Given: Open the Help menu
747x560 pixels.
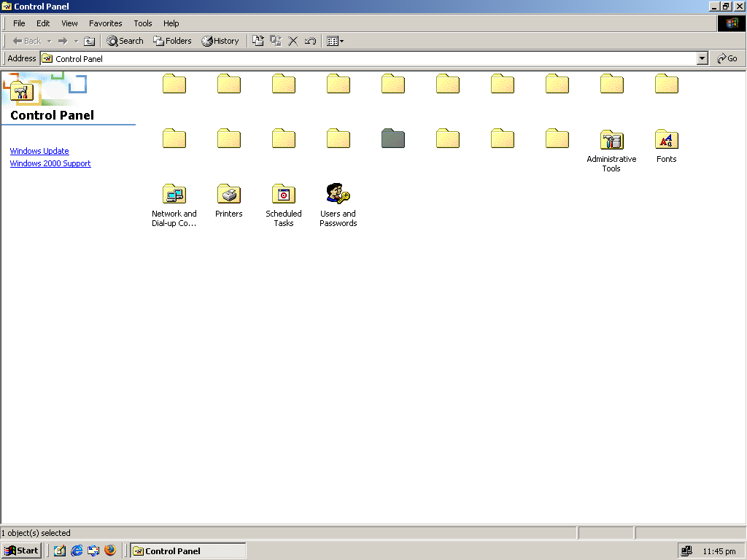Looking at the screenshot, I should (171, 23).
